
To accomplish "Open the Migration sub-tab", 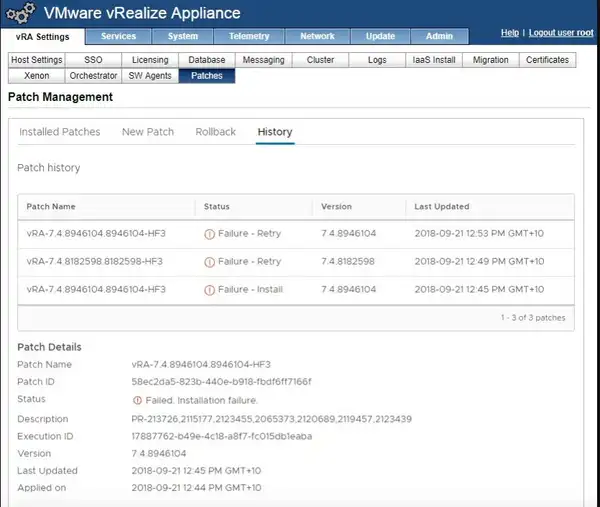I will pyautogui.click(x=491, y=60).
